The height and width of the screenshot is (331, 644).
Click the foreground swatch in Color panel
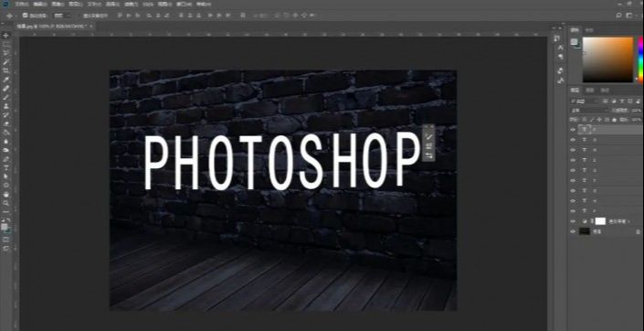pyautogui.click(x=574, y=41)
